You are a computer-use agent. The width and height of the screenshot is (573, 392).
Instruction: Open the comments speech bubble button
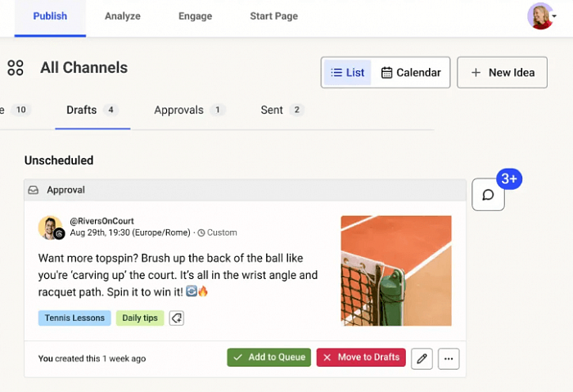tap(488, 194)
